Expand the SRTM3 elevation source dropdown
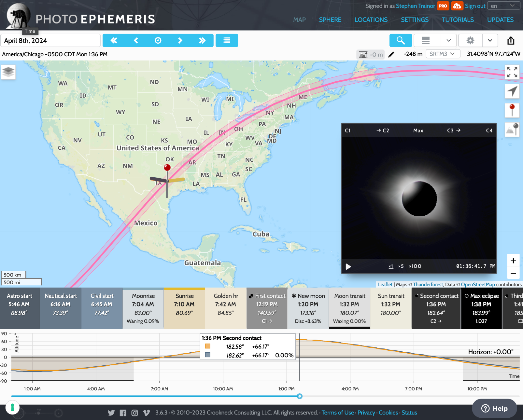 [443, 54]
